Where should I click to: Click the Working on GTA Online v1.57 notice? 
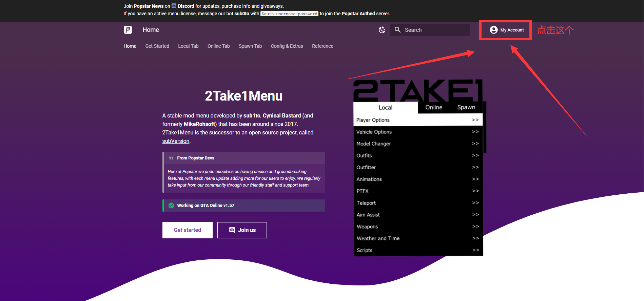pos(244,206)
